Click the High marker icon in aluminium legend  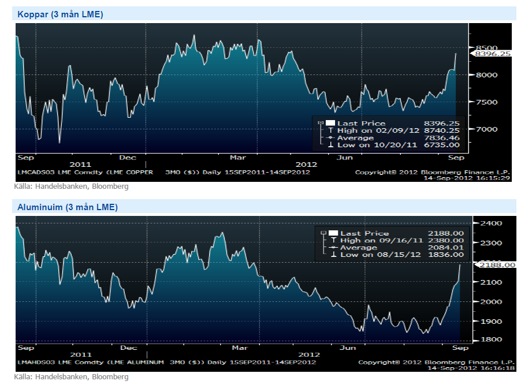333,240
